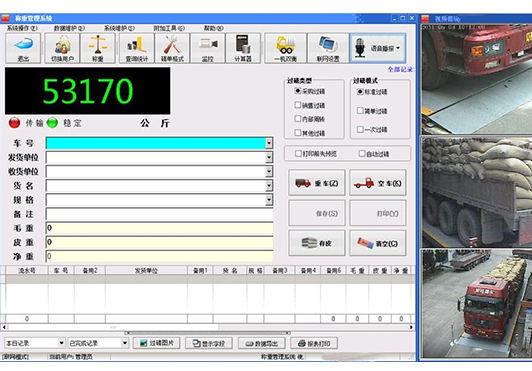Click the 清空(C) clear button
Image resolution: width=532 pixels, height=371 pixels.
point(378,243)
